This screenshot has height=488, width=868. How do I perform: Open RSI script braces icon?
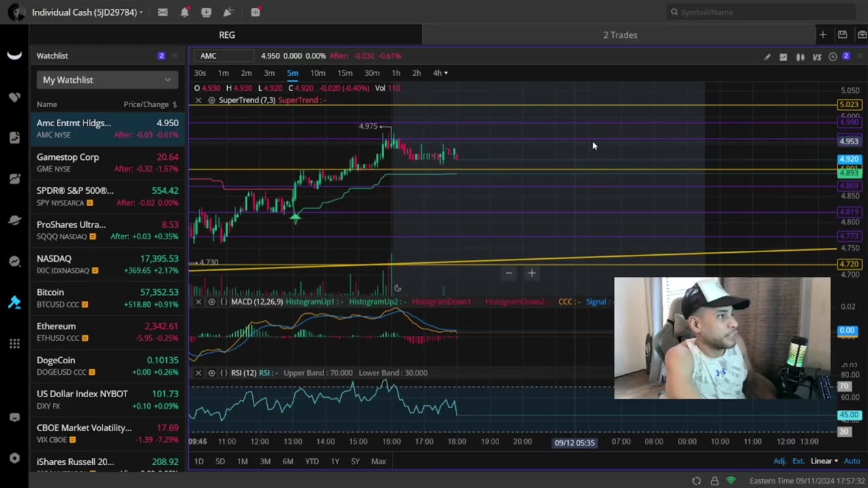click(x=224, y=373)
